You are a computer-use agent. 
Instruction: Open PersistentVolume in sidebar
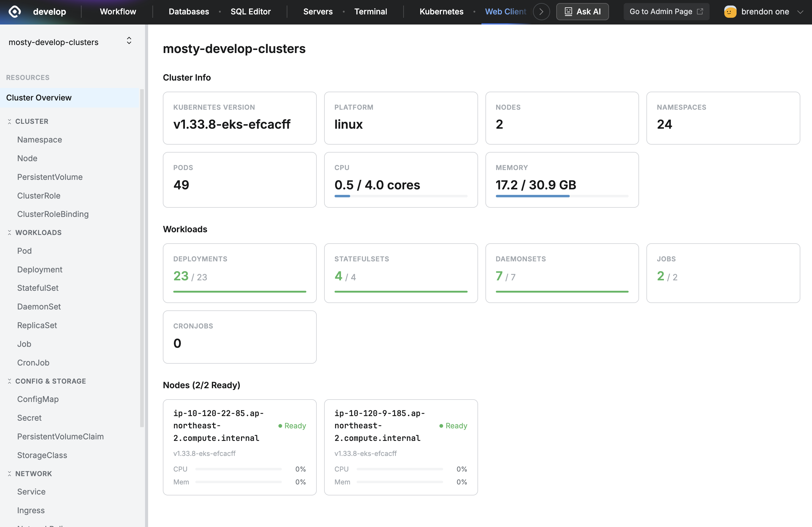tap(50, 177)
